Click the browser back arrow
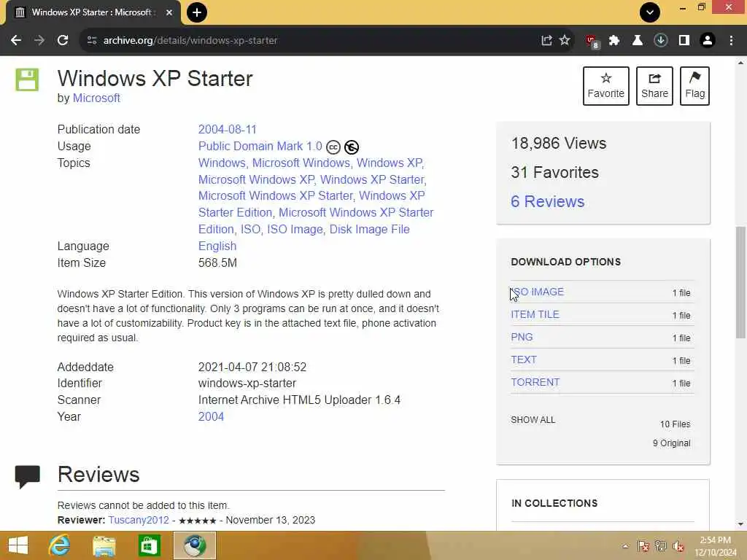 point(16,41)
